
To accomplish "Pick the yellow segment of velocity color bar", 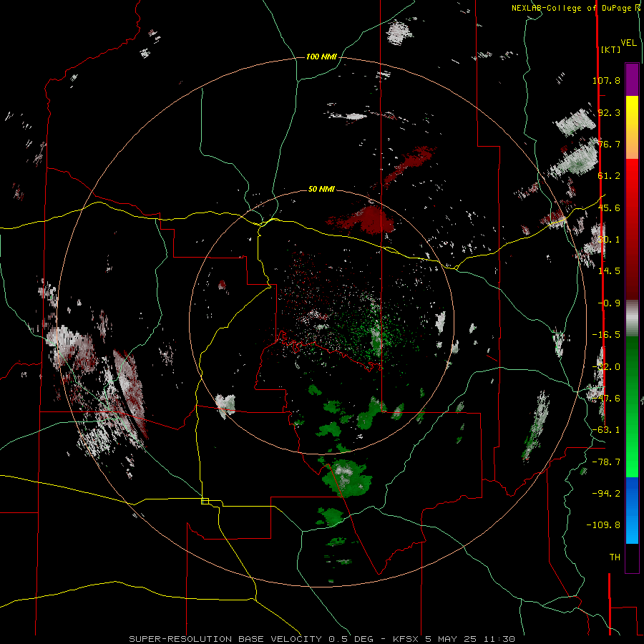I will pos(632,113).
